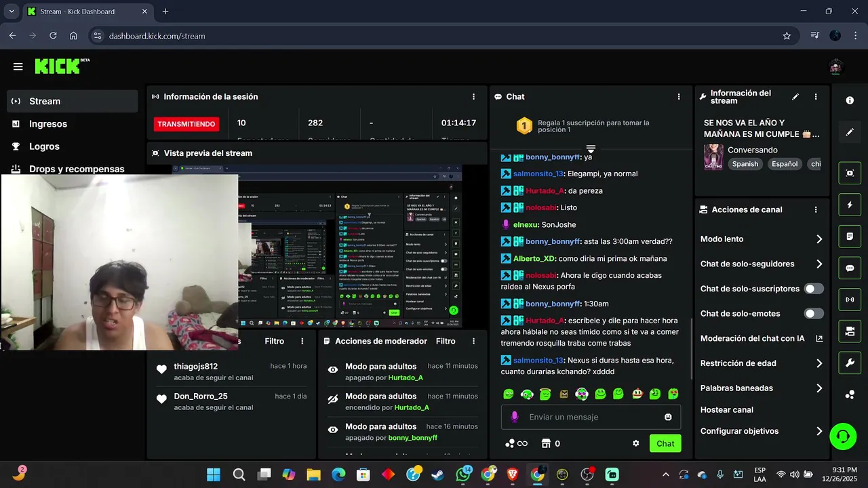This screenshot has width=868, height=488.
Task: Open Acciones de moderador three-dot menu
Action: point(473,342)
